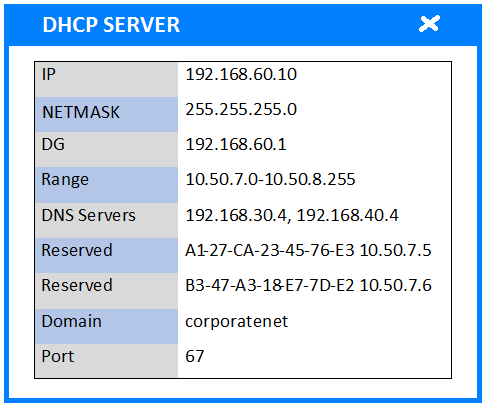Click the domain value corporatenet

(x=236, y=322)
